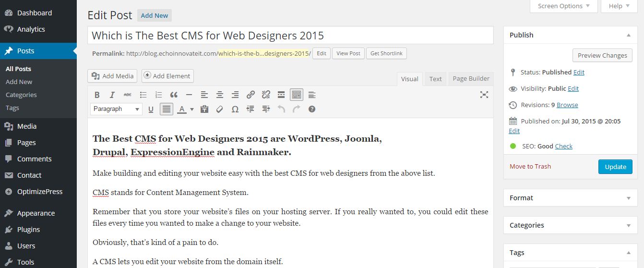644x268 pixels.
Task: Toggle paste as text
Action: [204, 109]
